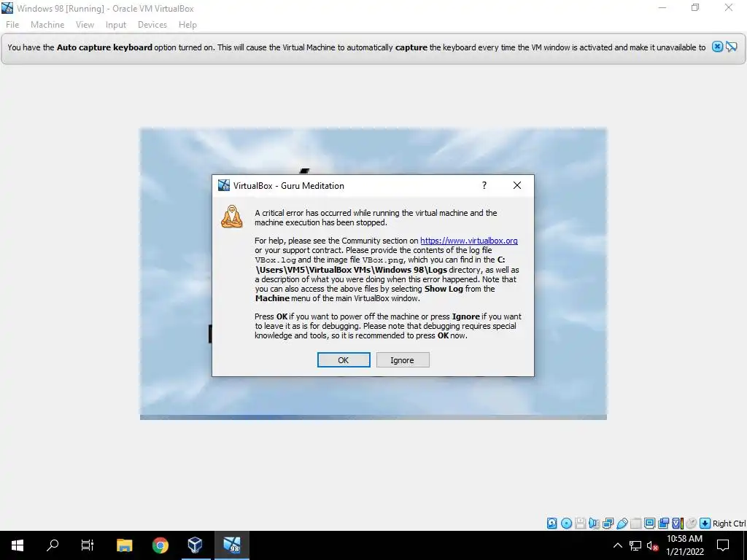Click the Right Ctrl host key label
This screenshot has width=747, height=560.
pyautogui.click(x=729, y=524)
